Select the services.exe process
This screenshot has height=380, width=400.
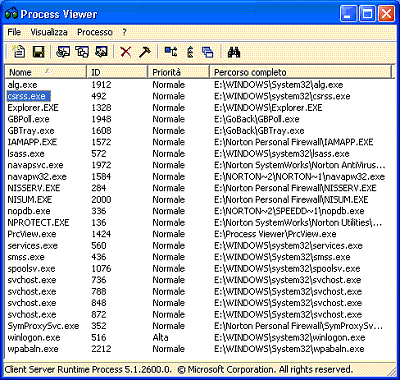tap(33, 246)
